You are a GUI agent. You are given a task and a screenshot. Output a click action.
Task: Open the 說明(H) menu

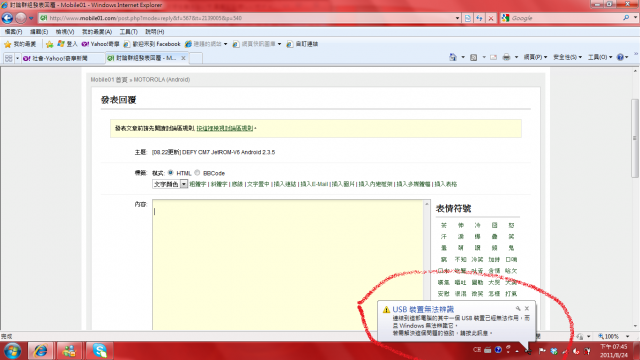pyautogui.click(x=155, y=31)
